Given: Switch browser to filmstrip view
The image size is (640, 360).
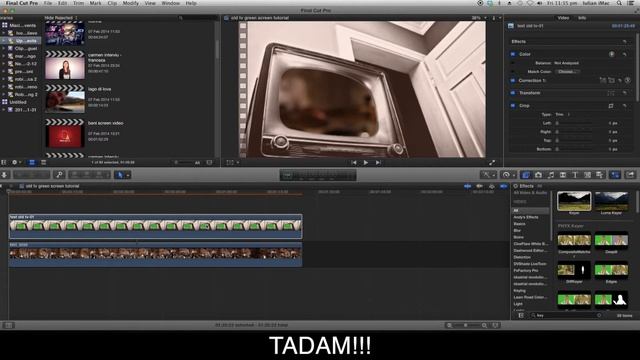Looking at the screenshot, I should pos(32,162).
